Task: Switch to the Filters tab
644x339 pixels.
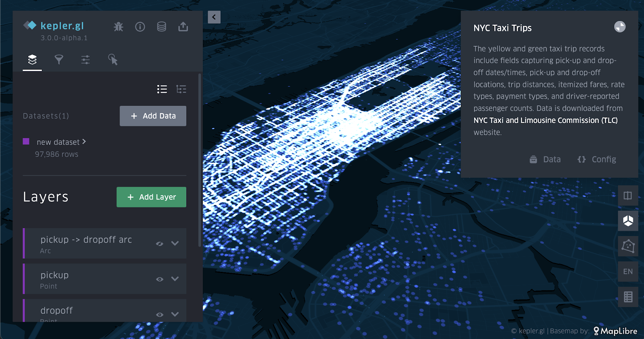Action: (x=59, y=60)
